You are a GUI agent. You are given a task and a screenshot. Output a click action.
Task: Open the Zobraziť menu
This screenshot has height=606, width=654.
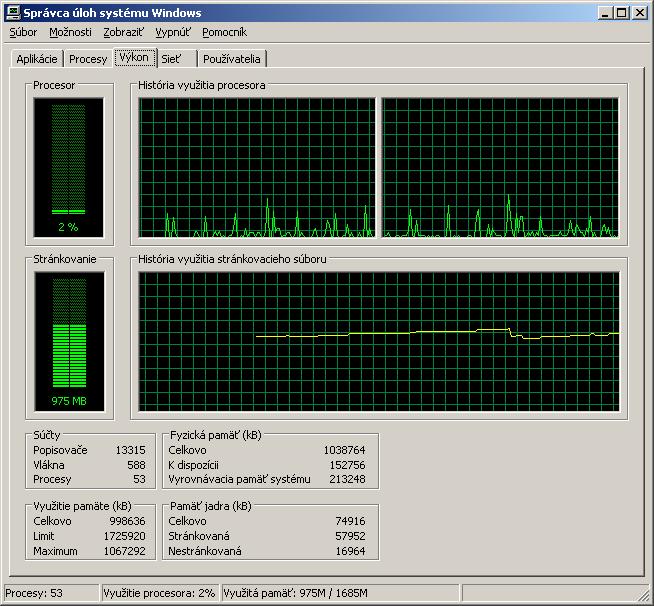coord(123,32)
